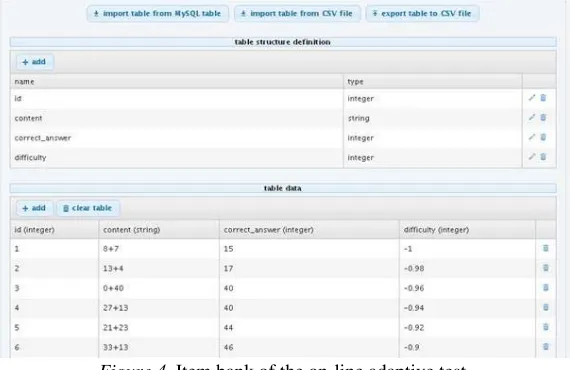570x370 pixels.
Task: Delete data row 0+40 with trash icon
Action: [546, 287]
